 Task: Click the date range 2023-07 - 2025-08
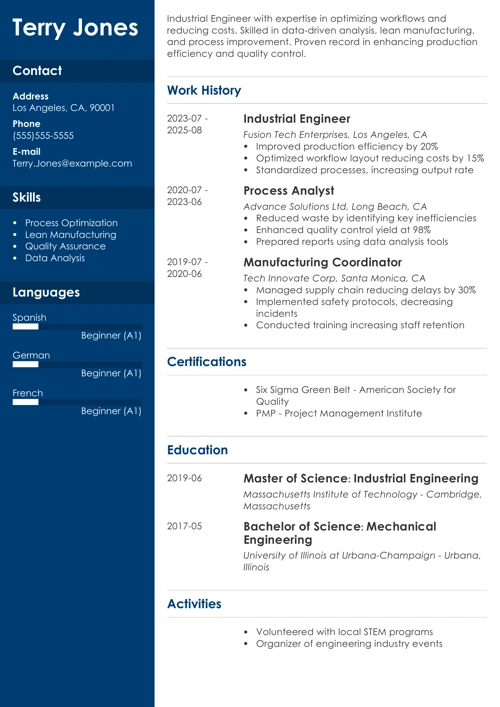pos(187,124)
